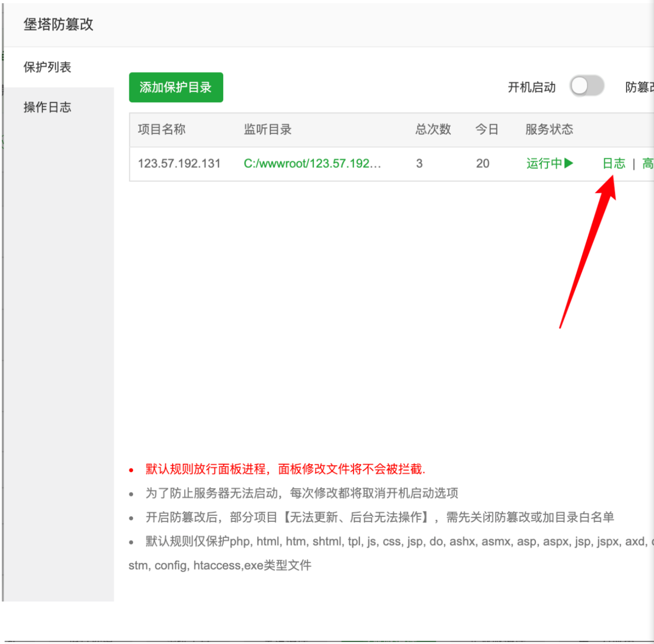Click the green play triangle beside 运行中
This screenshot has height=644, width=654.
click(568, 163)
